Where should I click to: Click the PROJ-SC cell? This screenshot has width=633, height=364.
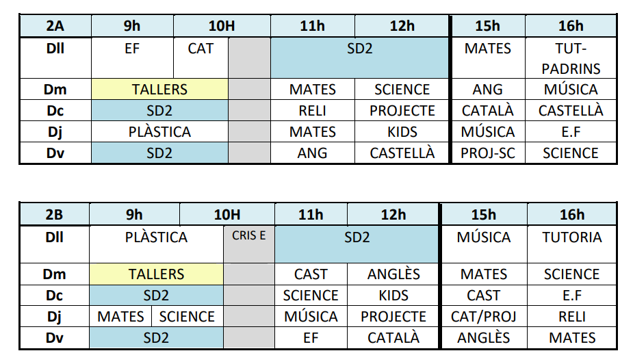[x=487, y=153]
